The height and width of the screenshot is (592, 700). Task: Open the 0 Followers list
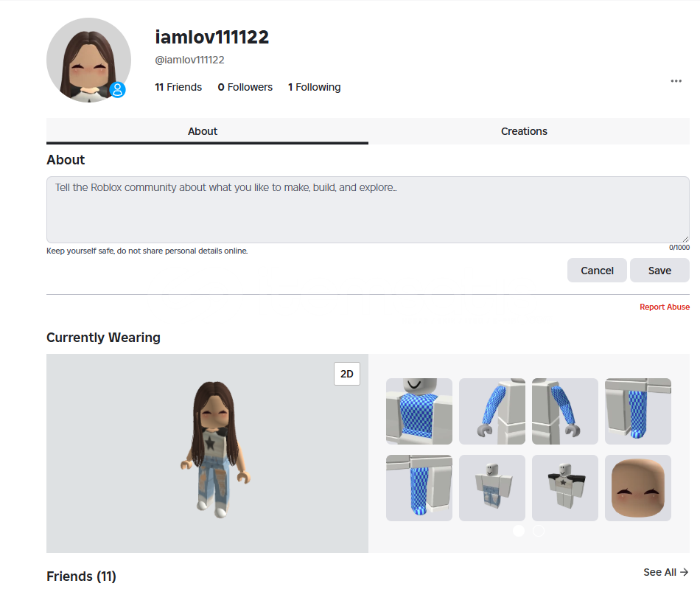coord(245,87)
